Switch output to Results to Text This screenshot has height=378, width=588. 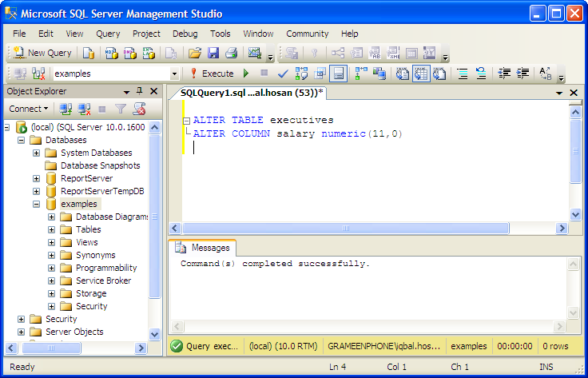click(403, 74)
